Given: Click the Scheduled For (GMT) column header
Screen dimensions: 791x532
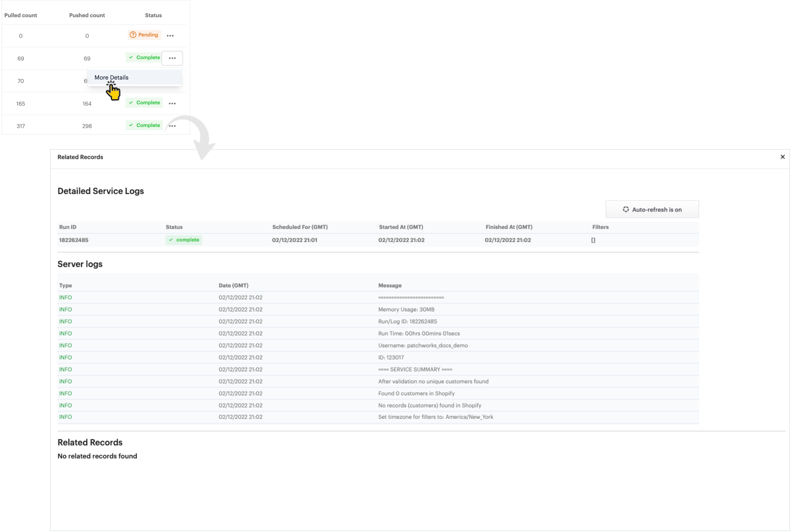Looking at the screenshot, I should 300,227.
